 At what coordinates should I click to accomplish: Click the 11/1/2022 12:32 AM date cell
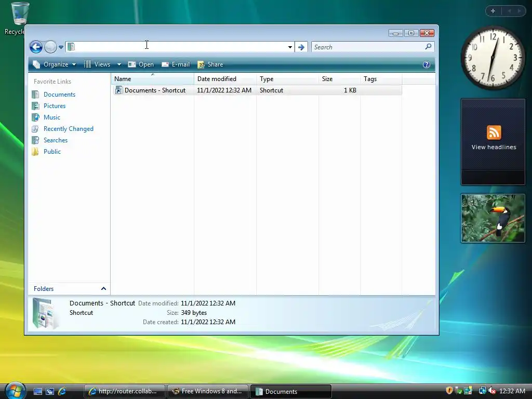pyautogui.click(x=224, y=90)
